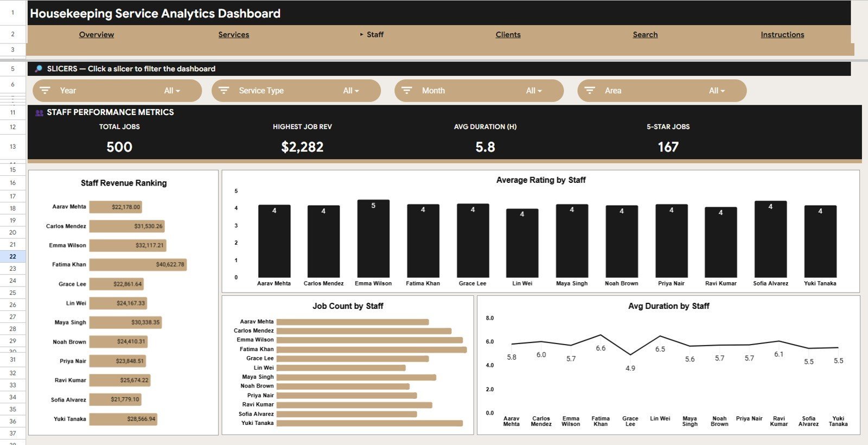Viewport: 868px width, 445px height.
Task: Click the Avg Duration value 5.8
Action: click(485, 147)
